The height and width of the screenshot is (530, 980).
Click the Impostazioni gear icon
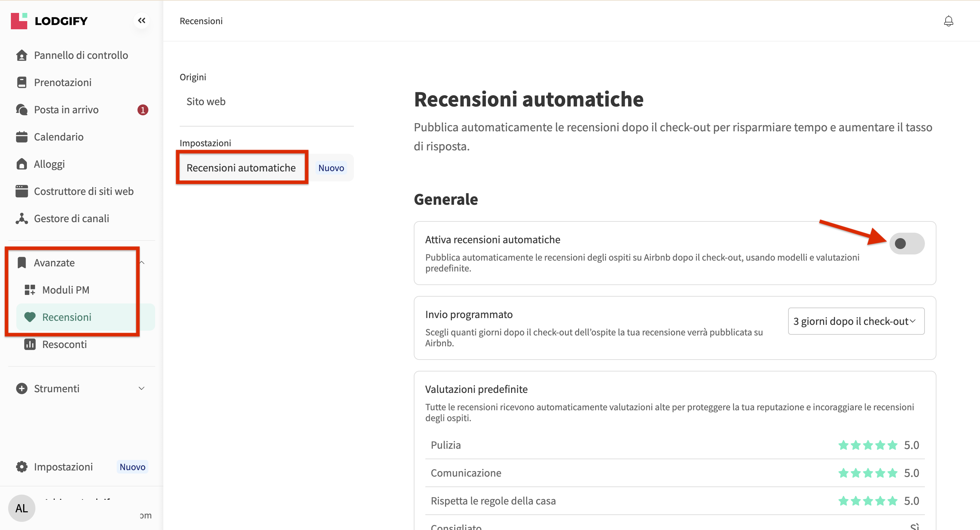[22, 466]
